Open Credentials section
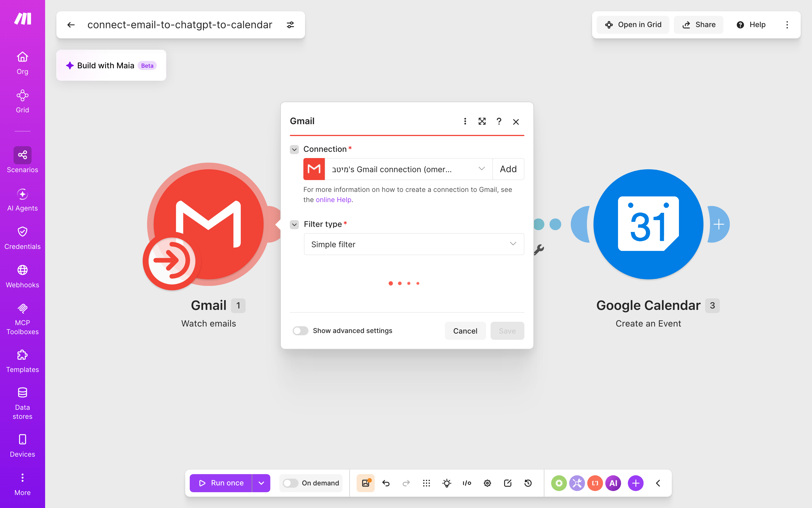Screen dimensions: 812x508 23,238
